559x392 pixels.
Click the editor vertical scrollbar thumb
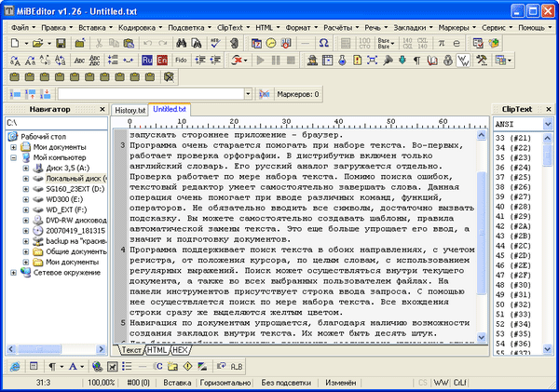[482, 233]
